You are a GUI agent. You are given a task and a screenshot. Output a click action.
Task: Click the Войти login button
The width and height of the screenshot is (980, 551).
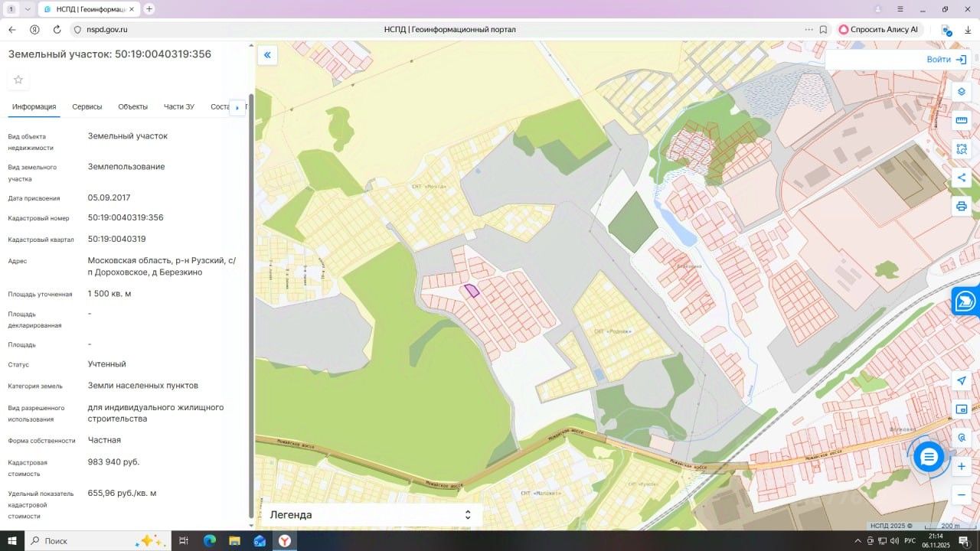pyautogui.click(x=946, y=59)
